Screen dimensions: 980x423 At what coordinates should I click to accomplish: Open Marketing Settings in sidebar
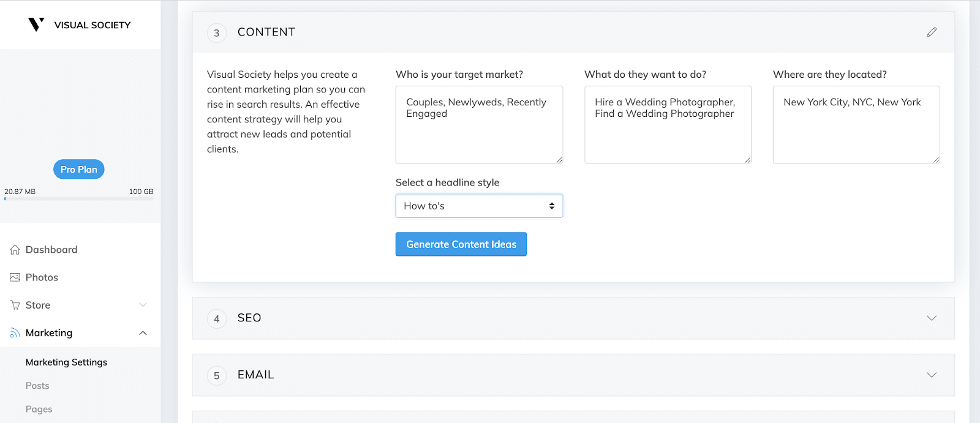pos(66,362)
